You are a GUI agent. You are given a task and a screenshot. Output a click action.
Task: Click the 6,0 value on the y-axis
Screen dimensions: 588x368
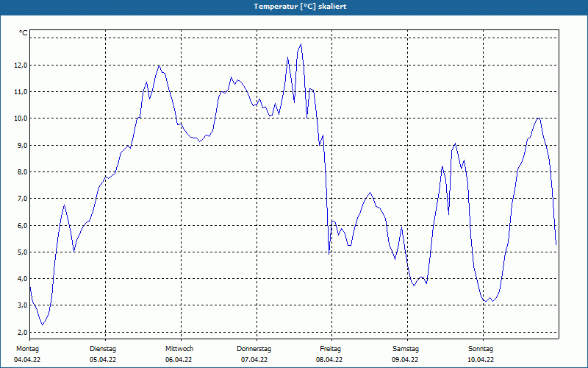(x=23, y=225)
